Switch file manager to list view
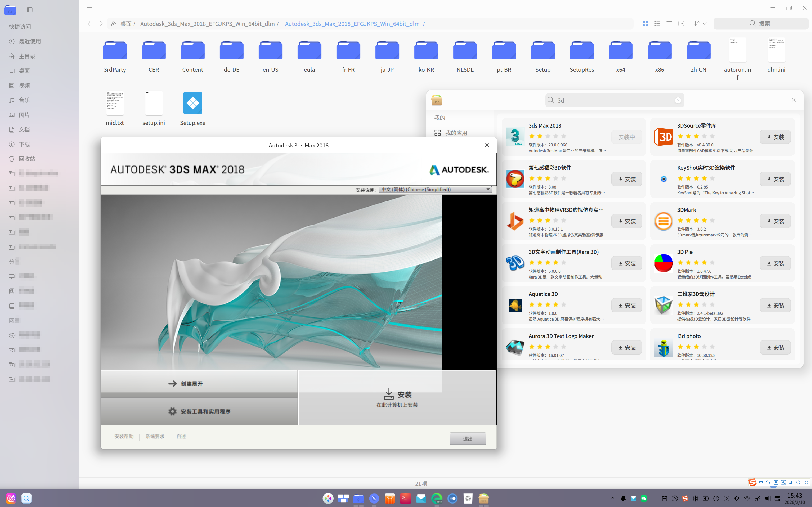 (657, 24)
